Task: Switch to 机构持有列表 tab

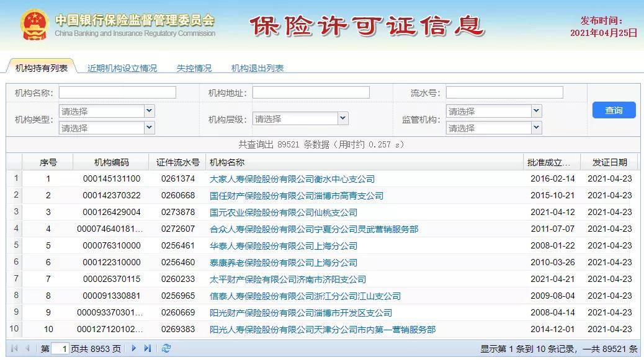Action: [x=42, y=68]
